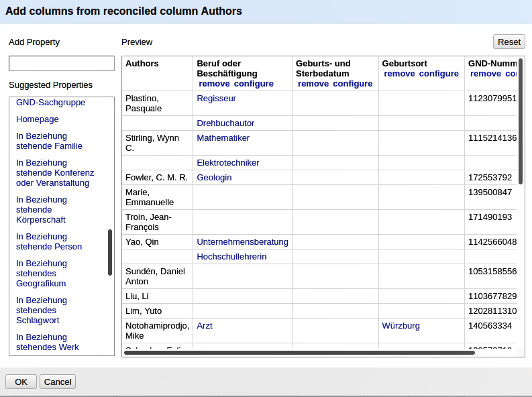Viewport: 532px width, 397px height.
Task: Click the Suggested Properties list scrollbar
Action: (x=110, y=253)
